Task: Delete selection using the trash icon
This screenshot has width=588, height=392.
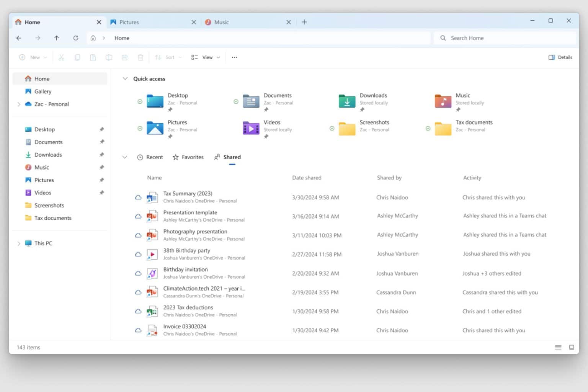Action: (140, 57)
